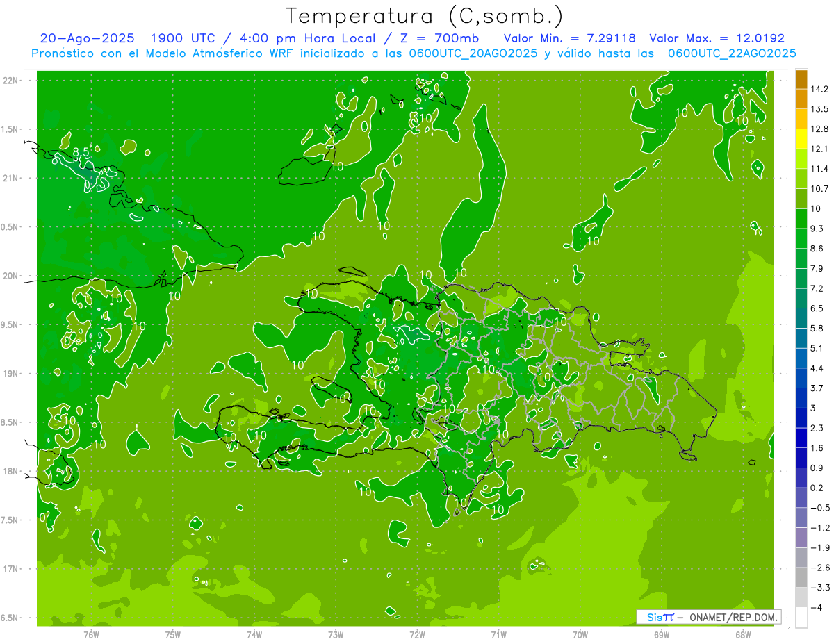Click the '19N' latitude label
The width and height of the screenshot is (834, 644).
(12, 374)
